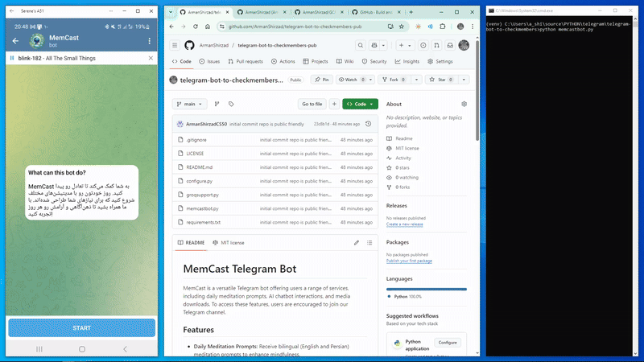644x362 pixels.
Task: Add file plus button beside Go to file
Action: point(334,104)
